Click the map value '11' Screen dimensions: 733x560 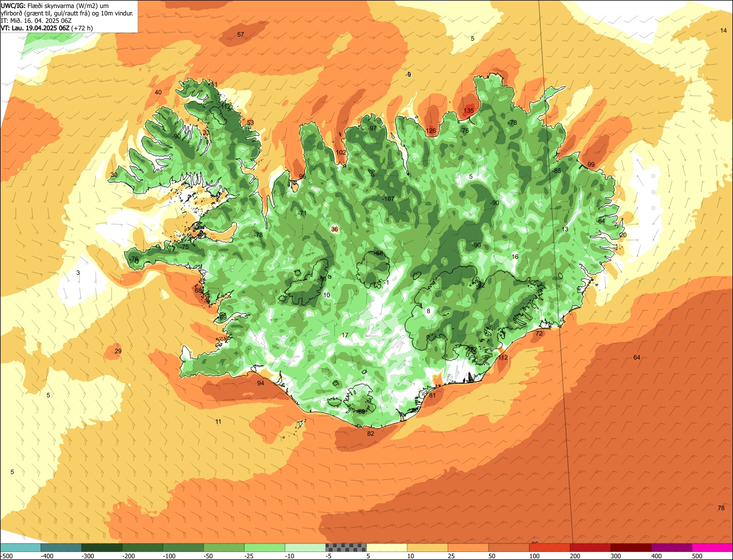(218, 422)
